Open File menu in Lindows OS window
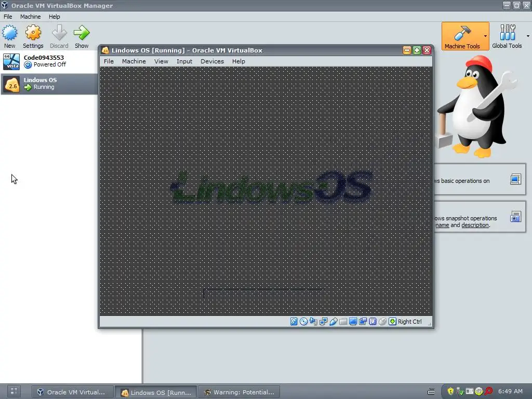Image resolution: width=532 pixels, height=399 pixels. point(109,61)
